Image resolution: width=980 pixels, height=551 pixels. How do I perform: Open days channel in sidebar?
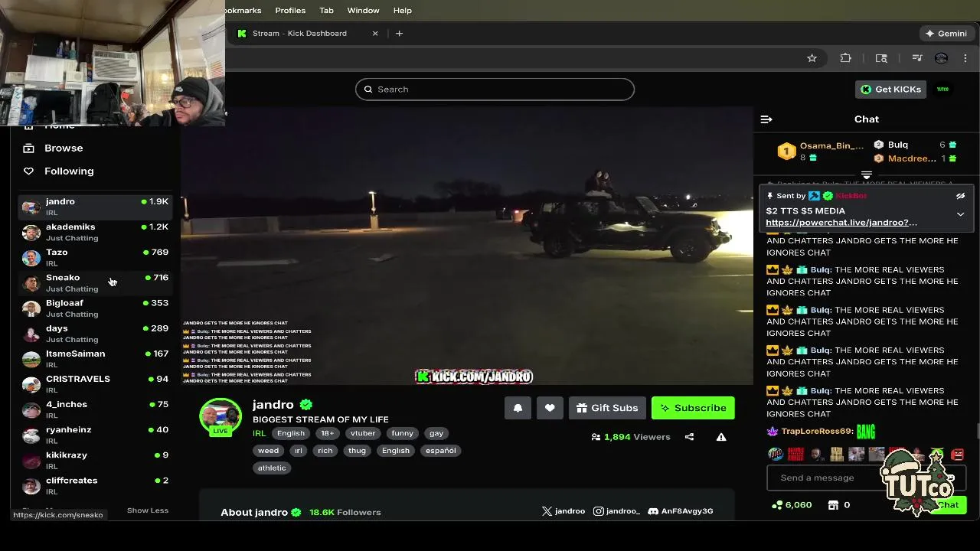point(96,333)
